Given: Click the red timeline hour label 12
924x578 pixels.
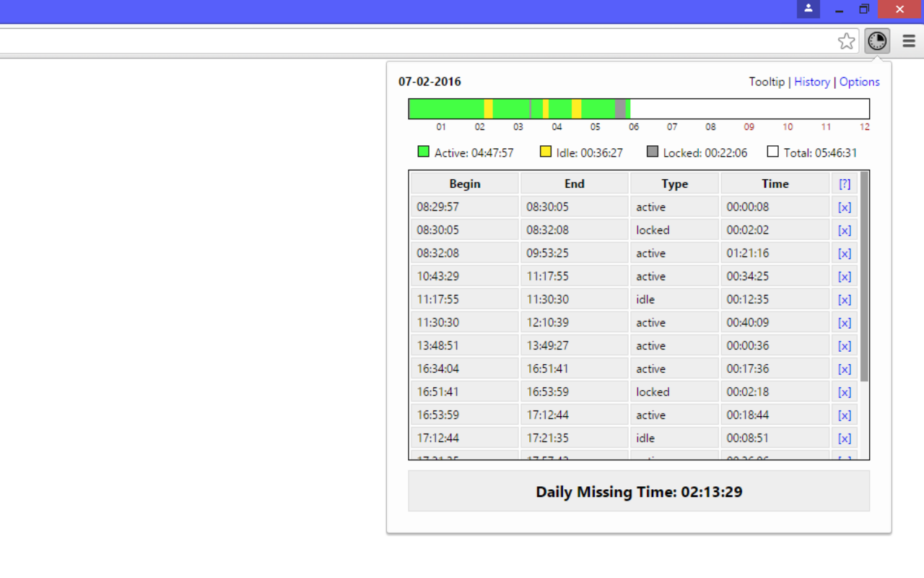Looking at the screenshot, I should [865, 127].
